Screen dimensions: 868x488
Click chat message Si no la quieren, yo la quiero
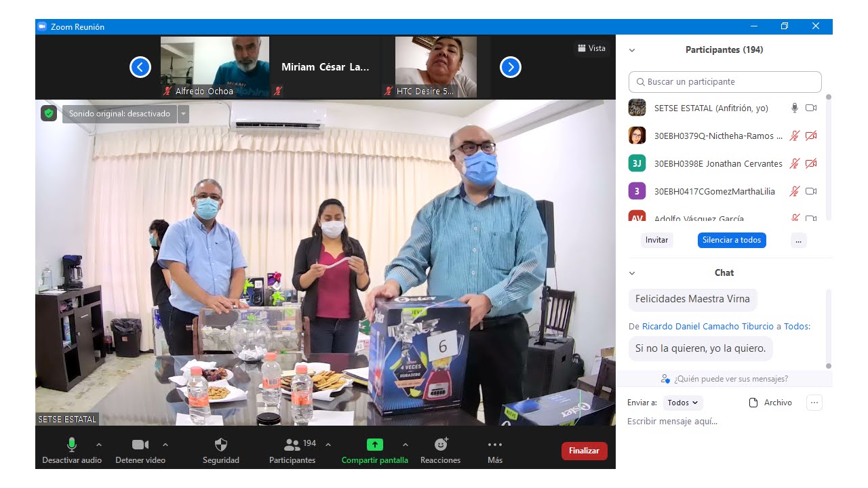tap(701, 348)
